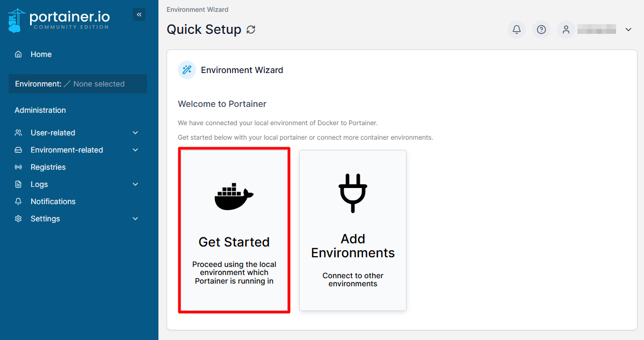Click the plug icon for Add Environments
Image resolution: width=644 pixels, height=340 pixels.
pyautogui.click(x=353, y=193)
